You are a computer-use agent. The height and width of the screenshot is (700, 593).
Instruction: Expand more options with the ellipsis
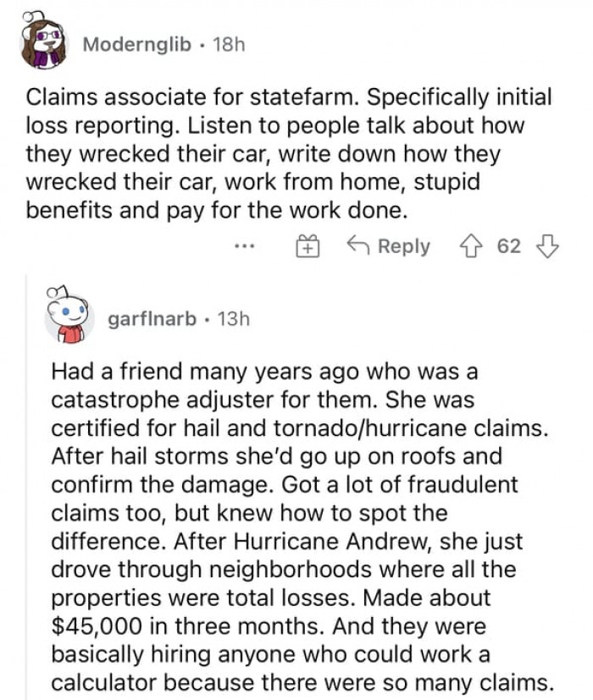coord(245,246)
